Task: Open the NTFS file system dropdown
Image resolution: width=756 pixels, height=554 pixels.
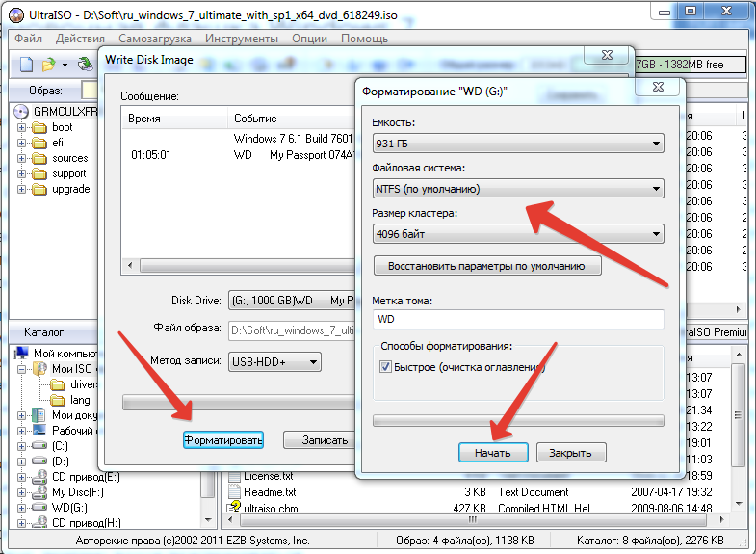Action: click(x=518, y=189)
